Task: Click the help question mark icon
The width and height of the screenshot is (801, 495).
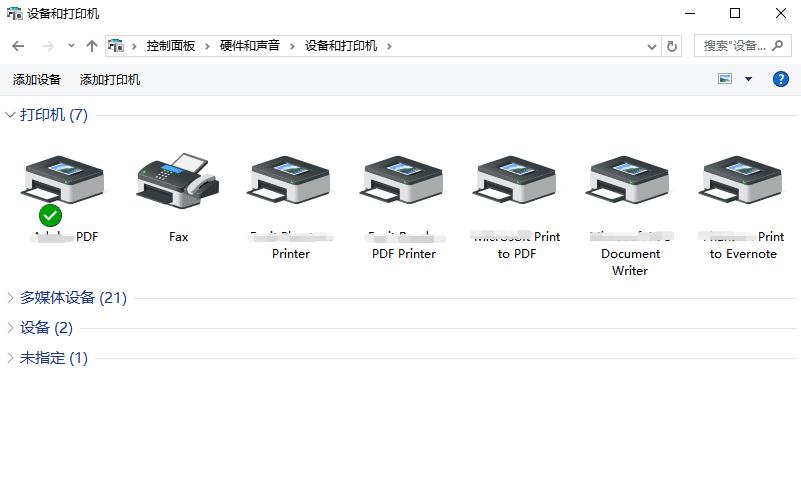Action: pyautogui.click(x=780, y=79)
